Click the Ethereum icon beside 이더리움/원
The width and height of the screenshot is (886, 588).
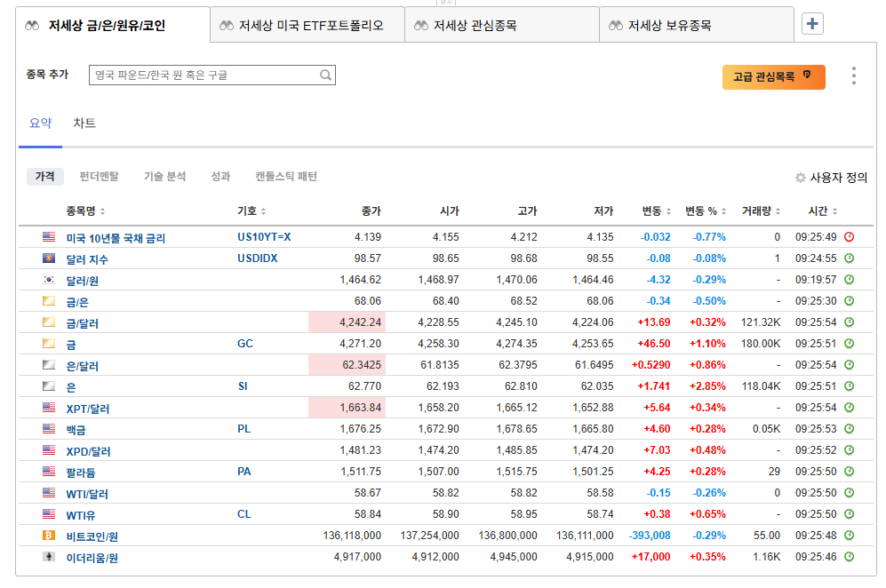49,557
